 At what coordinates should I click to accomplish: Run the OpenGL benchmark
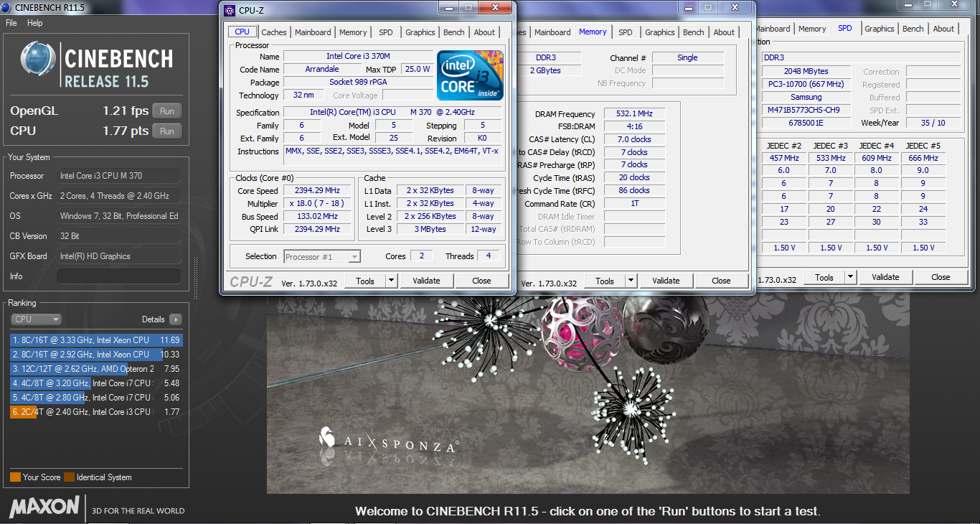coord(167,111)
